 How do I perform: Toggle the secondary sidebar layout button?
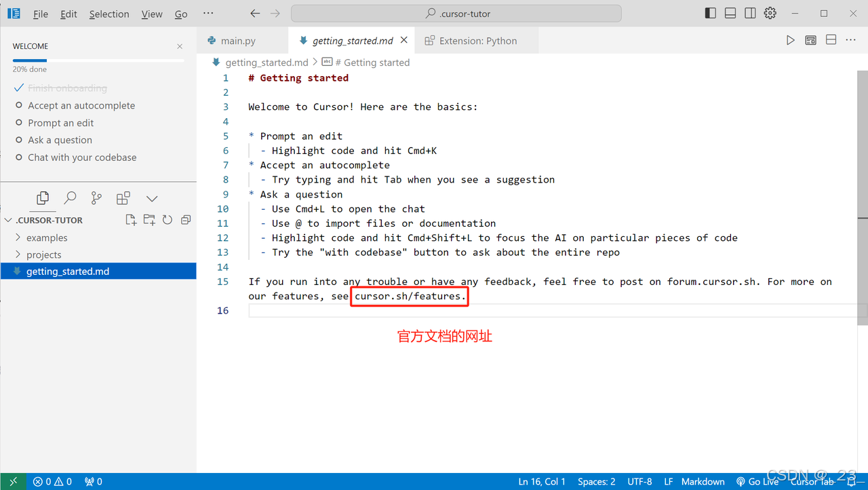tap(750, 14)
